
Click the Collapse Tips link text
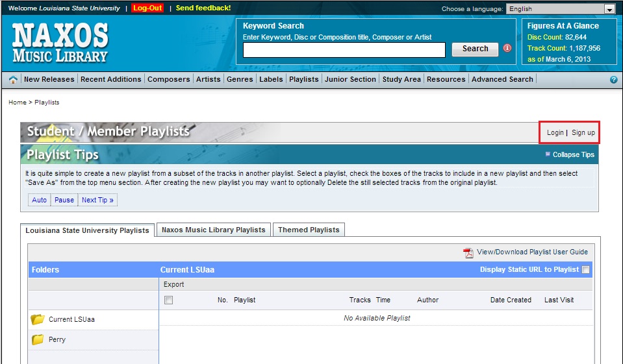point(574,154)
